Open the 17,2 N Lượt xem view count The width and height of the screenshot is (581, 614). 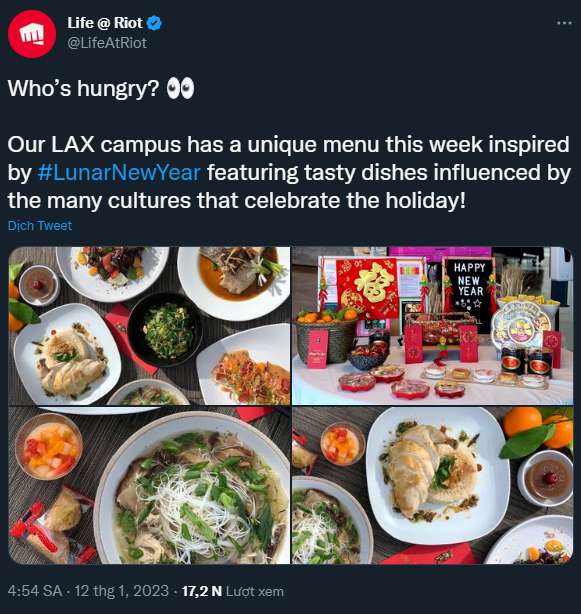233,591
